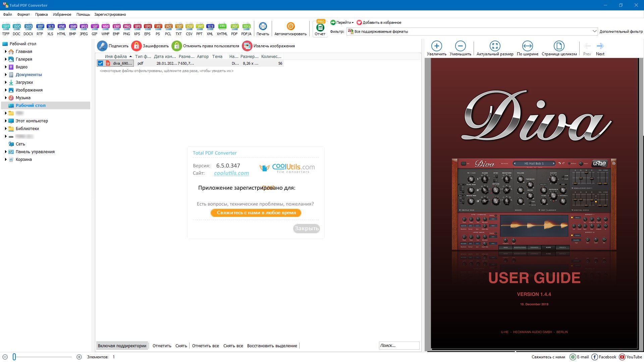This screenshot has height=362, width=644.
Task: Expand the Документы tree node
Action: 6,75
